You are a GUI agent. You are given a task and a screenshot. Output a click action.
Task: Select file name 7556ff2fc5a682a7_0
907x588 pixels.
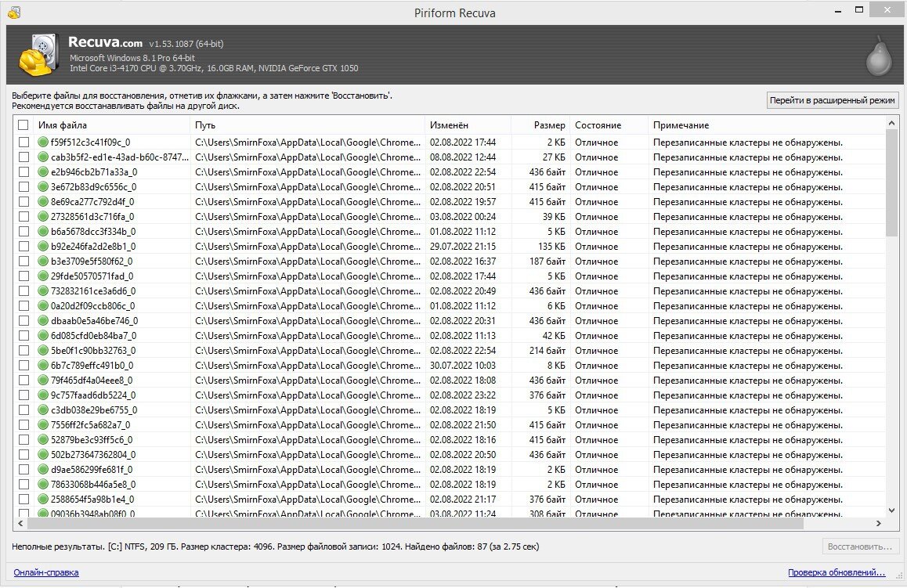[x=91, y=425]
